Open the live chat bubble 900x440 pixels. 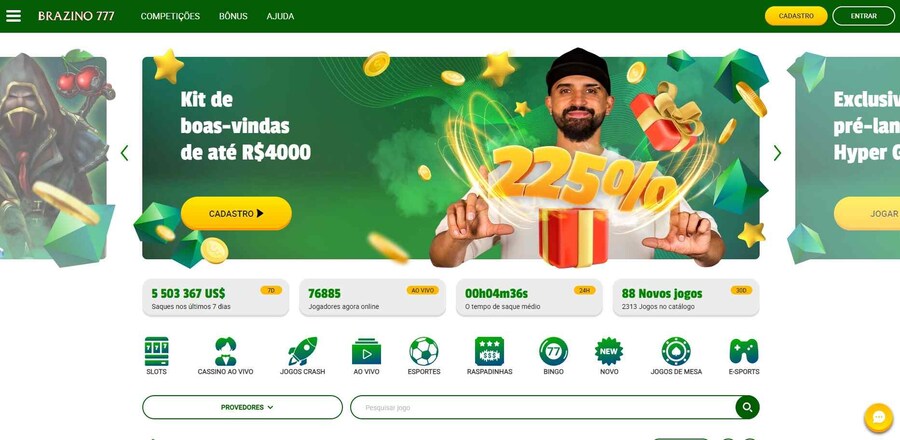(x=878, y=418)
